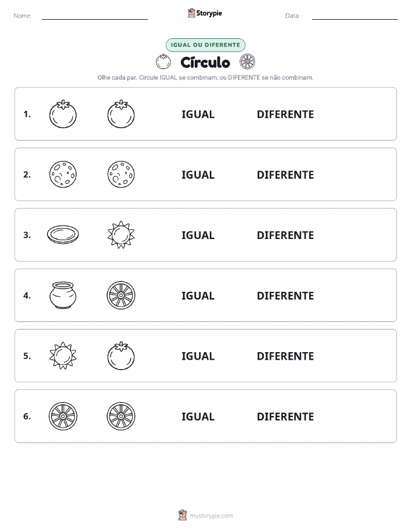The height and width of the screenshot is (532, 411).
Task: Select IGUAL for question 1
Action: (198, 114)
